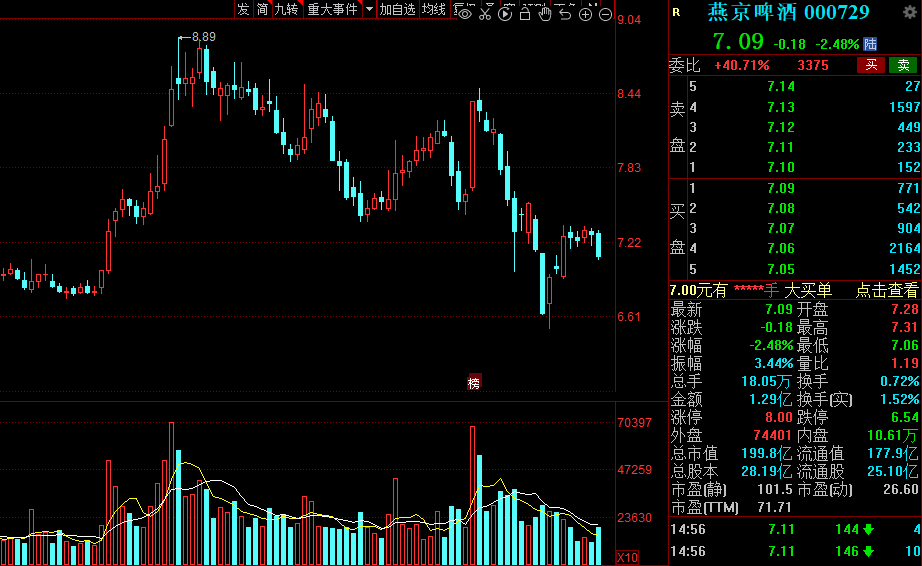Viewport: 922px width, 566px height.
Task: Zoom out with the minus circle icon
Action: (x=605, y=13)
